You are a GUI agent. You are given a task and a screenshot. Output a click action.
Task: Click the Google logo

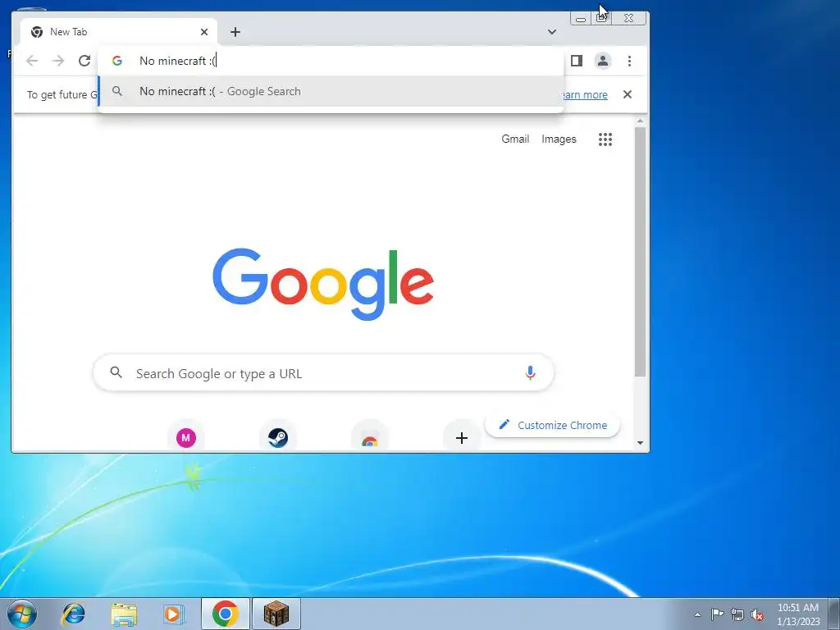(x=323, y=284)
